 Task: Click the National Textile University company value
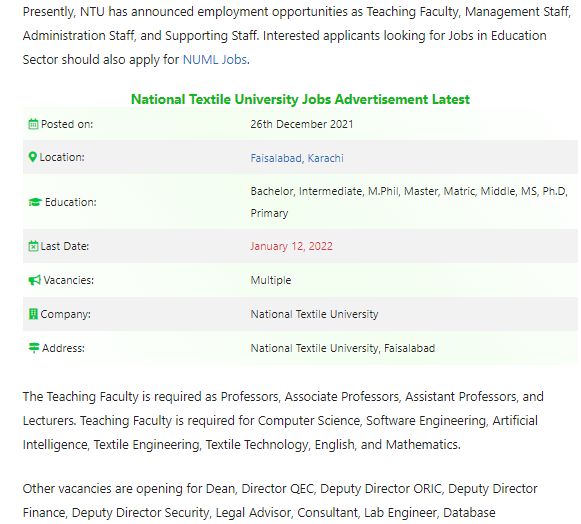(x=315, y=314)
